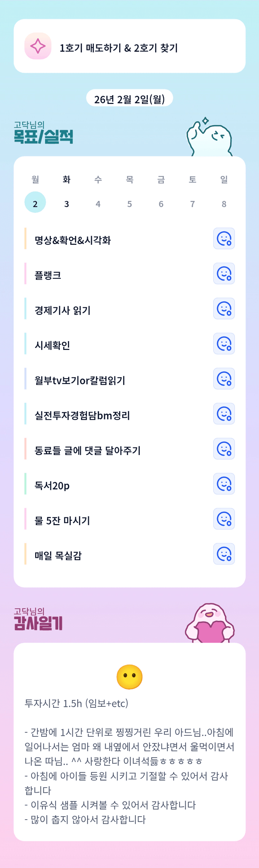Toggle status icon for 독서20p
This screenshot has width=259, height=868.
(224, 484)
